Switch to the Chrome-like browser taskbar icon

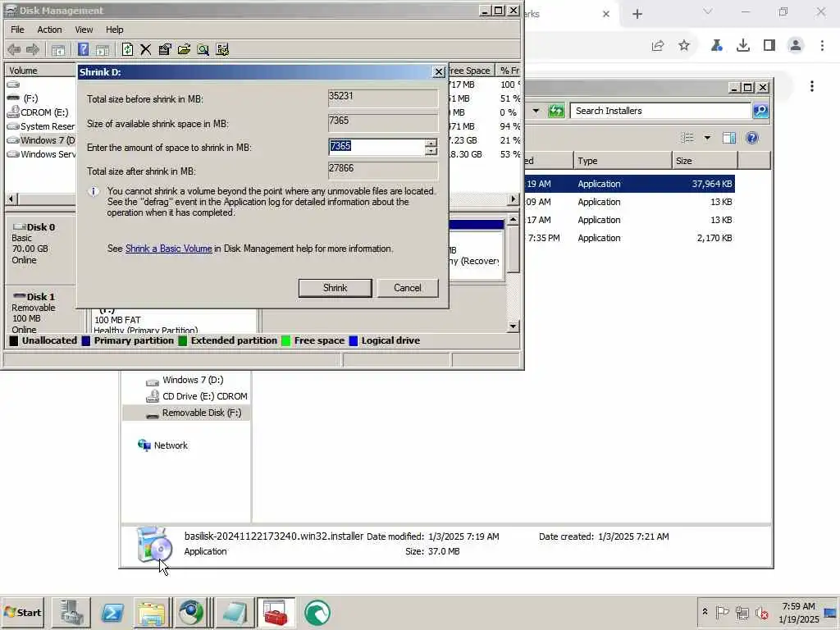[191, 613]
